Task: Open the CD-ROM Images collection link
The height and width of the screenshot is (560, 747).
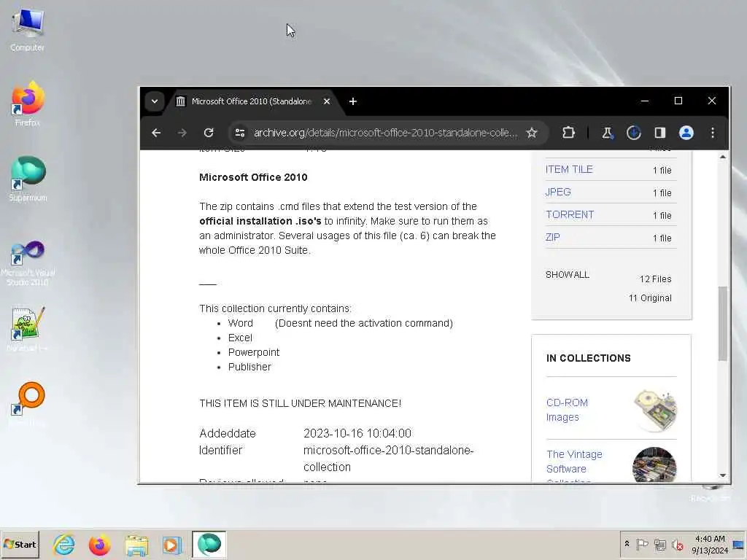Action: [x=567, y=410]
